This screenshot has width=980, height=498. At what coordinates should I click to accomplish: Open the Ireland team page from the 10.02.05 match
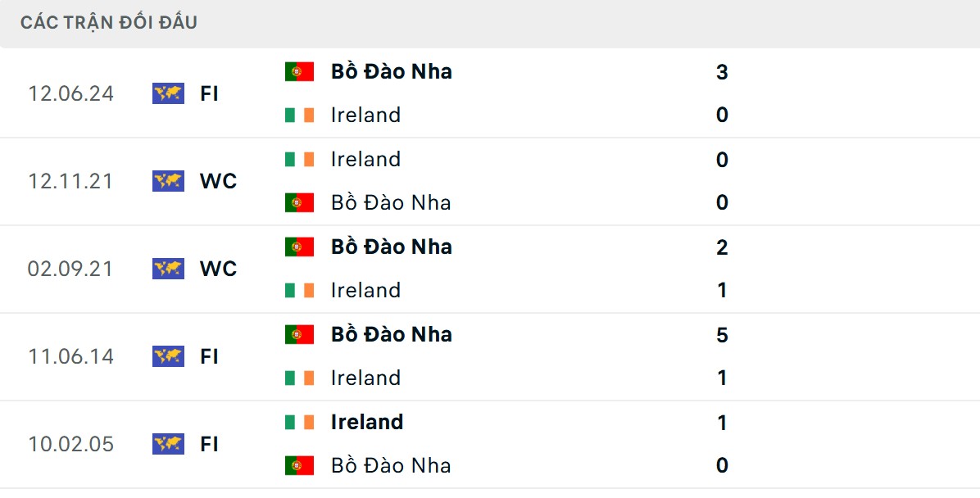coord(365,422)
